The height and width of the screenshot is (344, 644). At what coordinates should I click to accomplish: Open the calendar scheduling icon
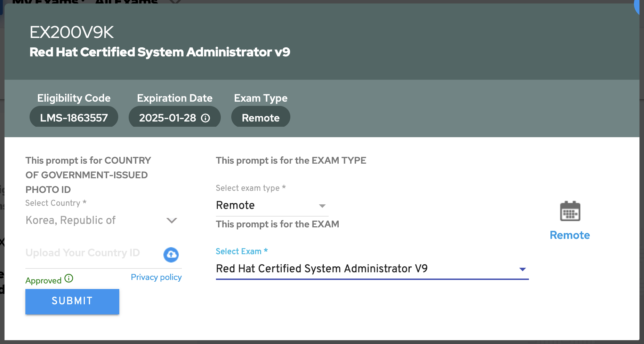pos(570,211)
